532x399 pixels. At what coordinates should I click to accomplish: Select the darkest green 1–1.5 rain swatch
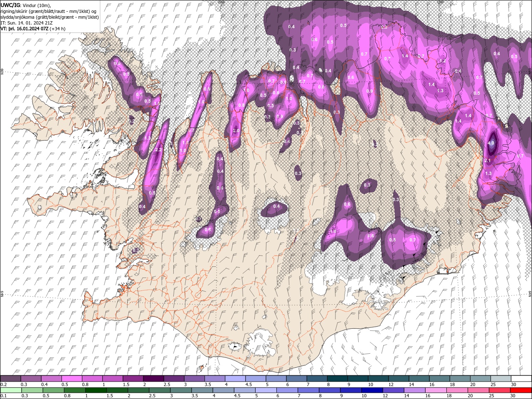(x=96, y=390)
